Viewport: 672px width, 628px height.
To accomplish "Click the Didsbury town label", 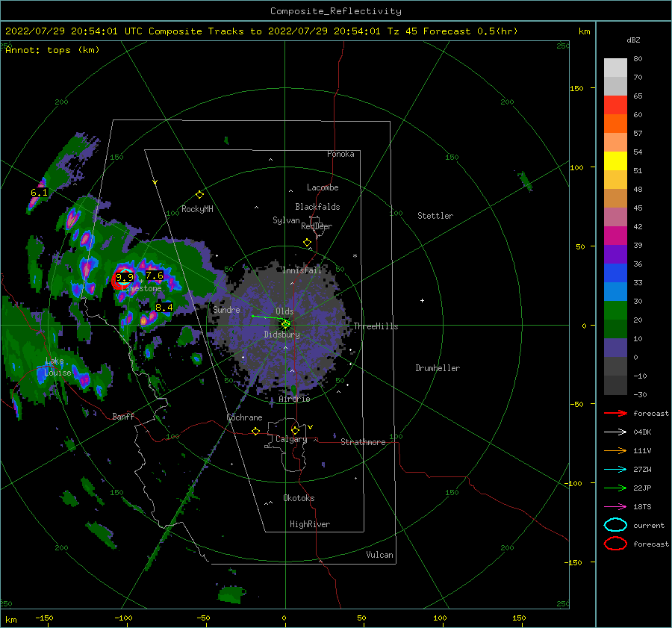I will 282,335.
